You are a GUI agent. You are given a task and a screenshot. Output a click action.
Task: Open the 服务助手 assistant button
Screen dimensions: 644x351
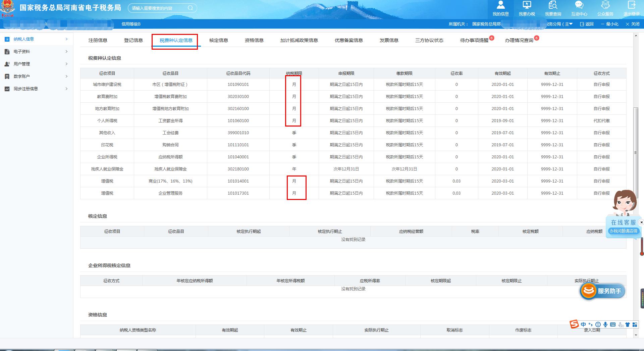[603, 291]
